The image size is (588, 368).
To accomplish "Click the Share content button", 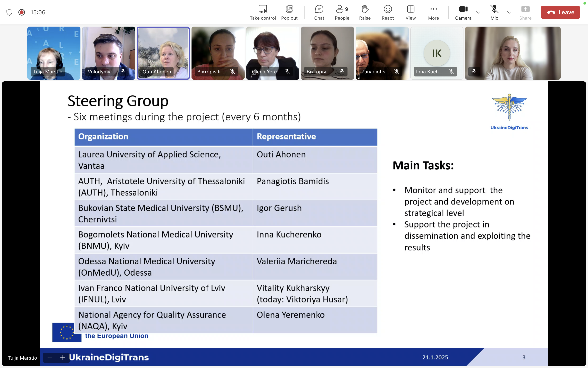I will coord(525,12).
